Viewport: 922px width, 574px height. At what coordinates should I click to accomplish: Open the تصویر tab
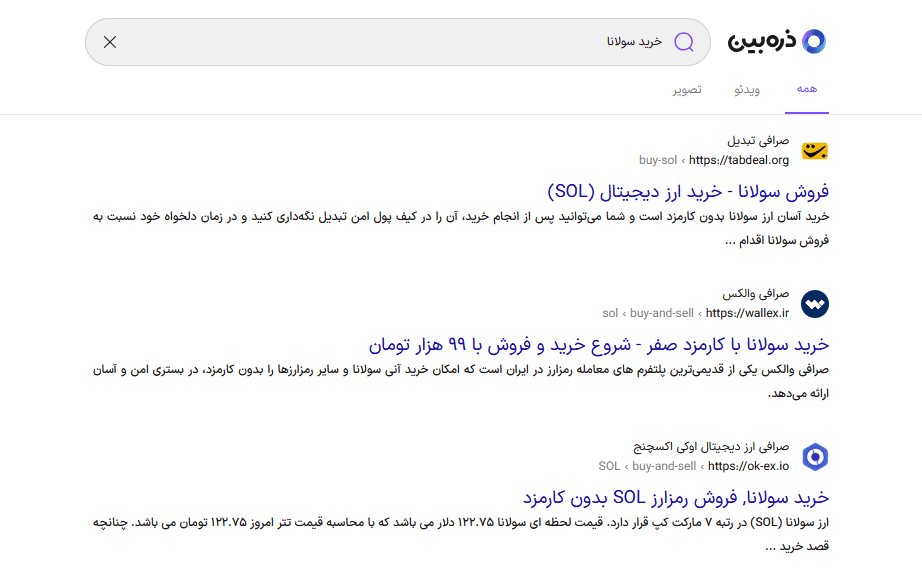click(686, 90)
